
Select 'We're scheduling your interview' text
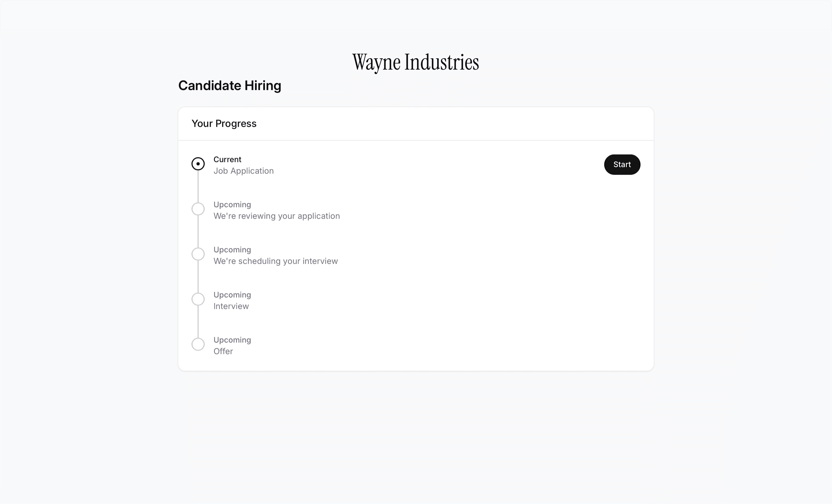[275, 261]
